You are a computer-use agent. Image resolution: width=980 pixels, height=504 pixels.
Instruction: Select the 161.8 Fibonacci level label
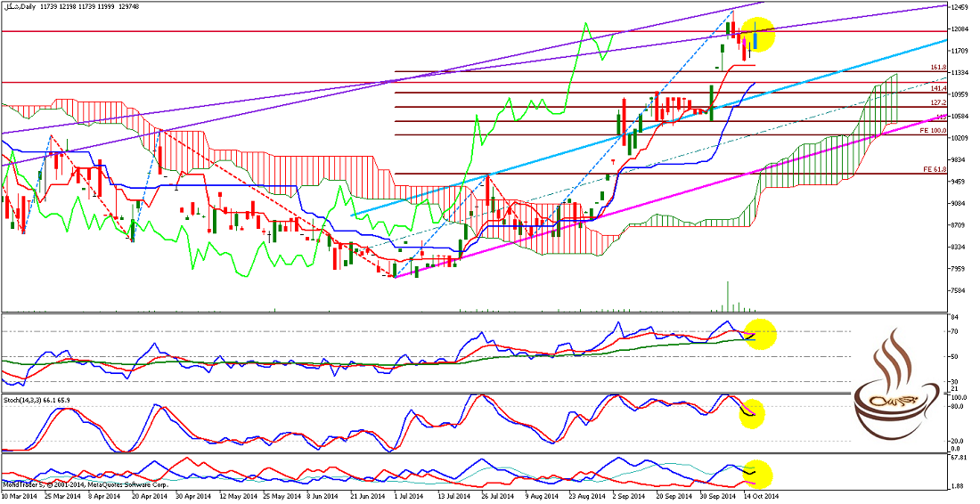(x=937, y=67)
